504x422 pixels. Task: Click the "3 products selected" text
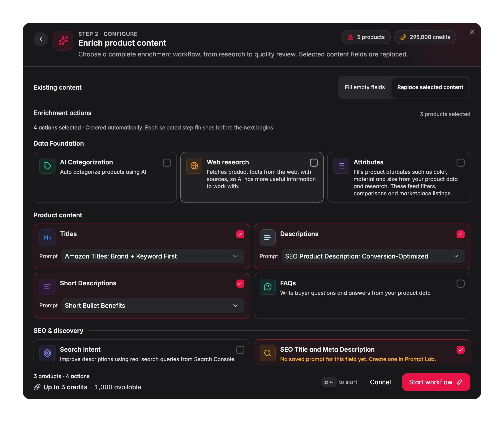(445, 114)
